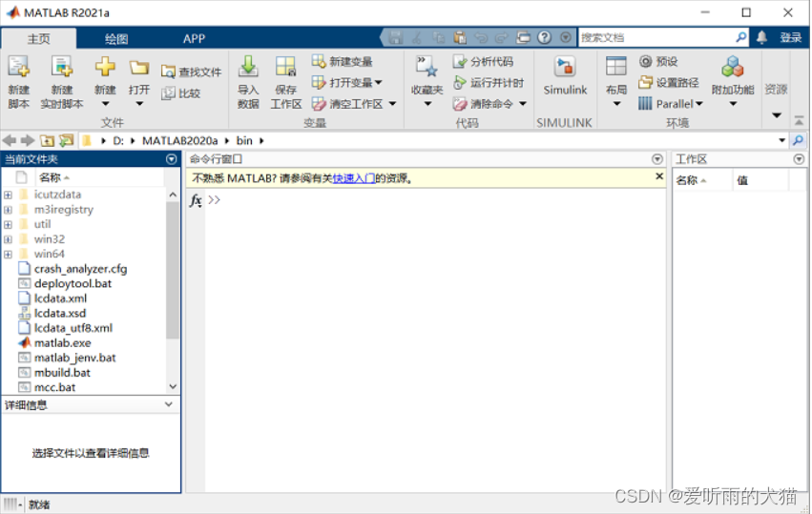Expand the win64 folder
The image size is (812, 514).
coord(8,255)
